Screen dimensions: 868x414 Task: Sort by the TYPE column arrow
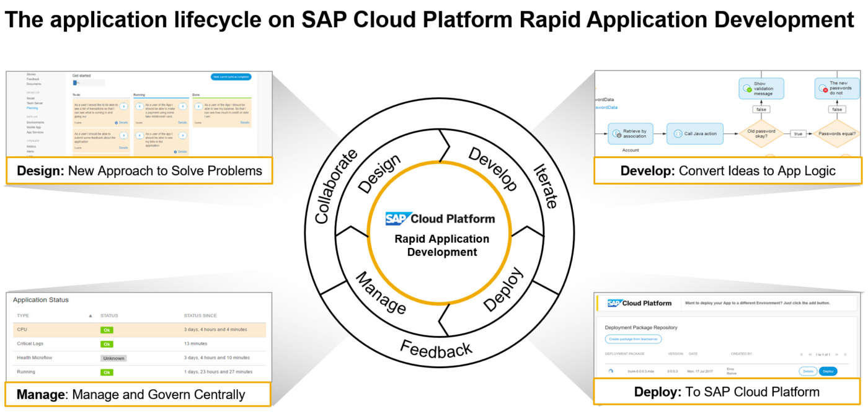pyautogui.click(x=91, y=316)
